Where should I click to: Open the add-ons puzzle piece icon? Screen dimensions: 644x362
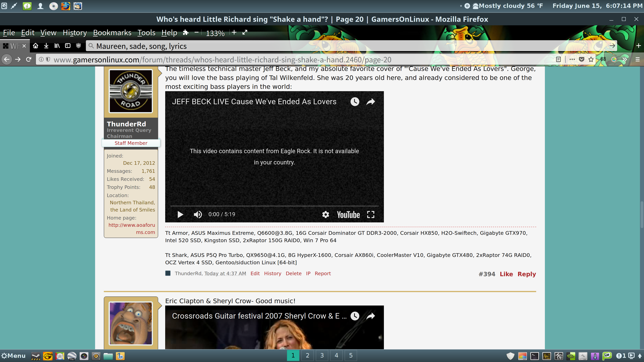pos(185,33)
